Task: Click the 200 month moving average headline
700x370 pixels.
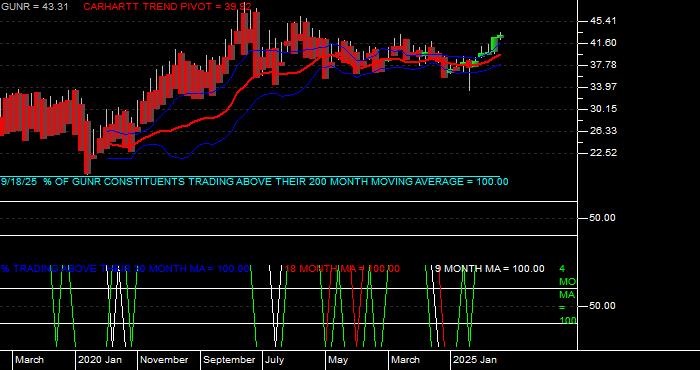Action: click(254, 182)
